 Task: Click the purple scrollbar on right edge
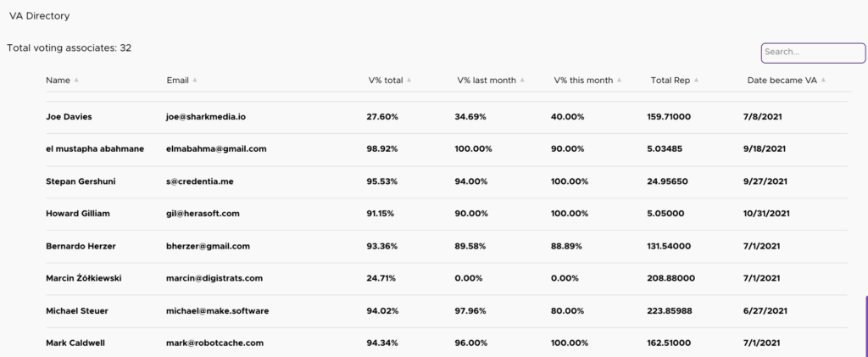pos(865,326)
